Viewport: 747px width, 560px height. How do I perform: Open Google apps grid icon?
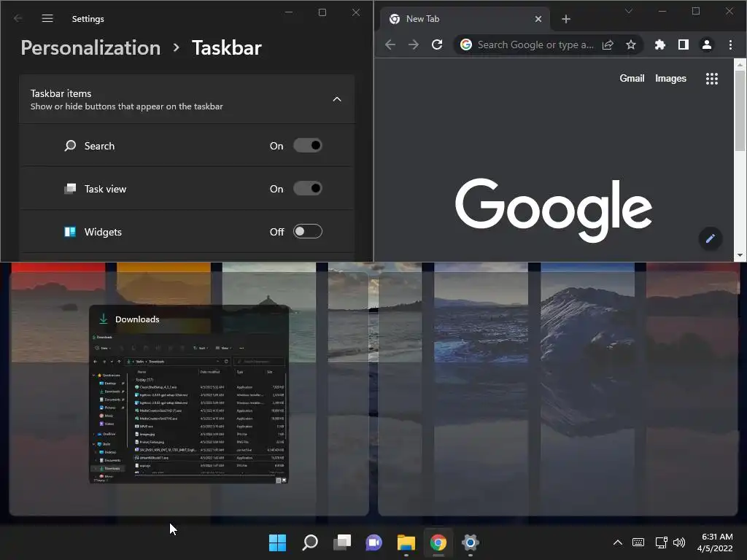(x=711, y=79)
